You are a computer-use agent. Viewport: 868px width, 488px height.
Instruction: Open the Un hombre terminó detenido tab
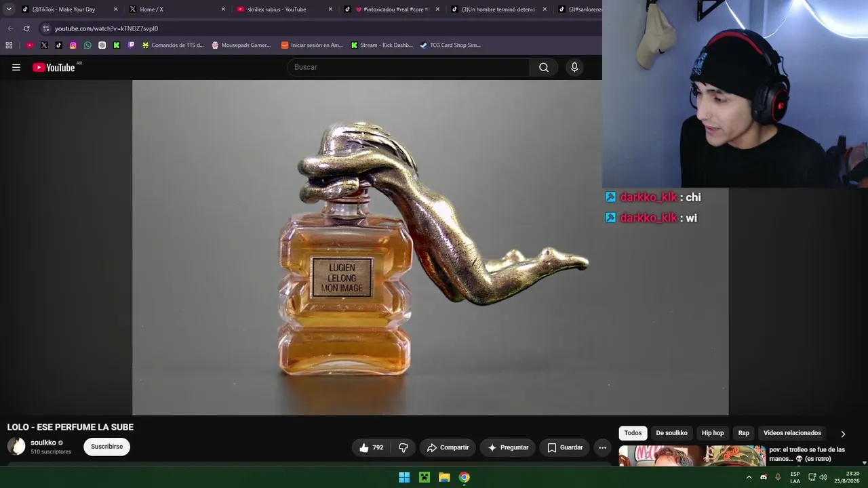click(x=499, y=9)
